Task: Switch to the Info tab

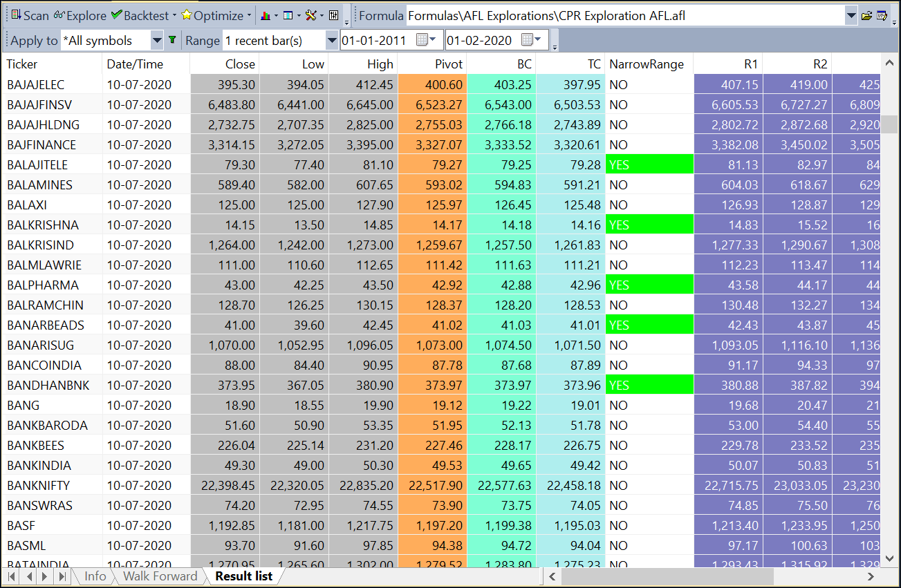Action: (x=95, y=576)
